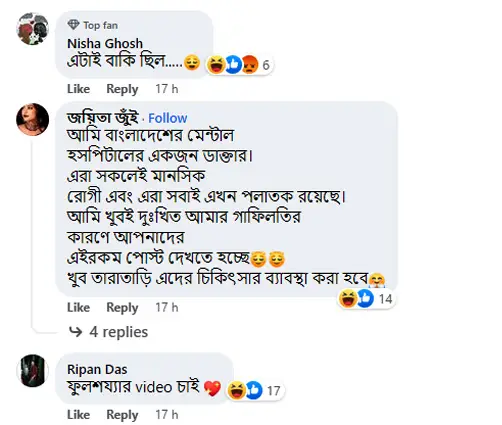This screenshot has width=502, height=425.
Task: Open Nisha Ghosh's profile picture
Action: point(33,29)
